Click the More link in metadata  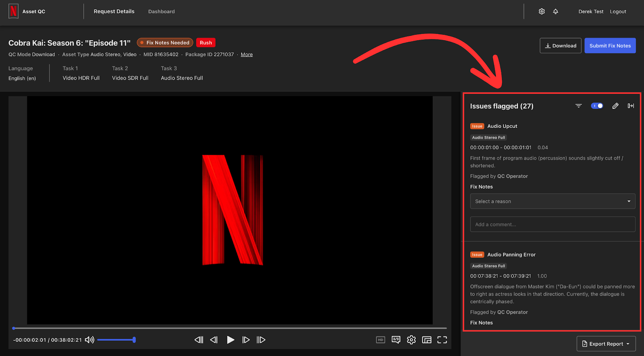pyautogui.click(x=247, y=54)
